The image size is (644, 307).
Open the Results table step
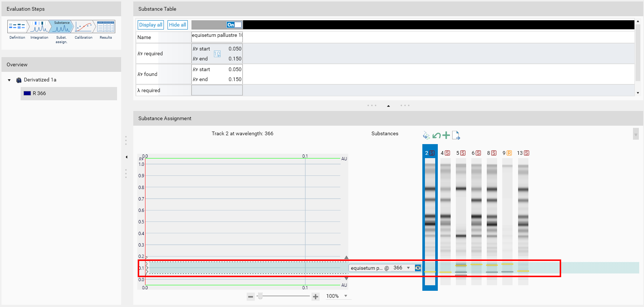(x=106, y=27)
